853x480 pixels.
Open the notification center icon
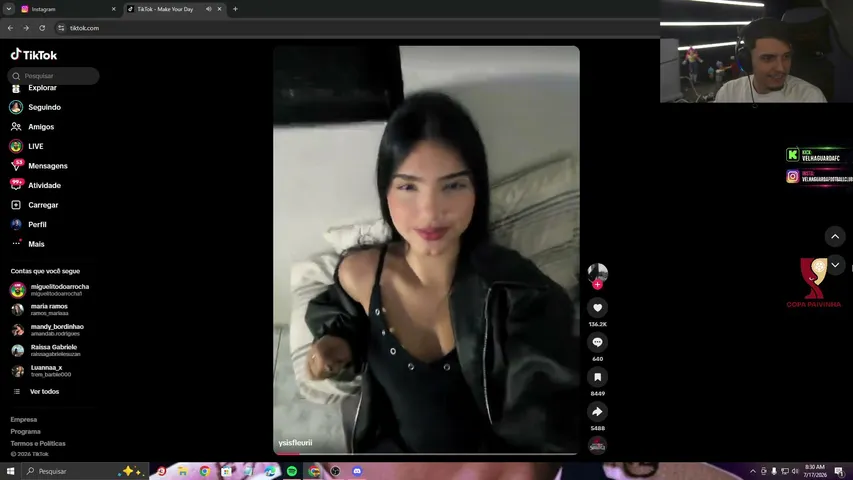click(x=839, y=471)
